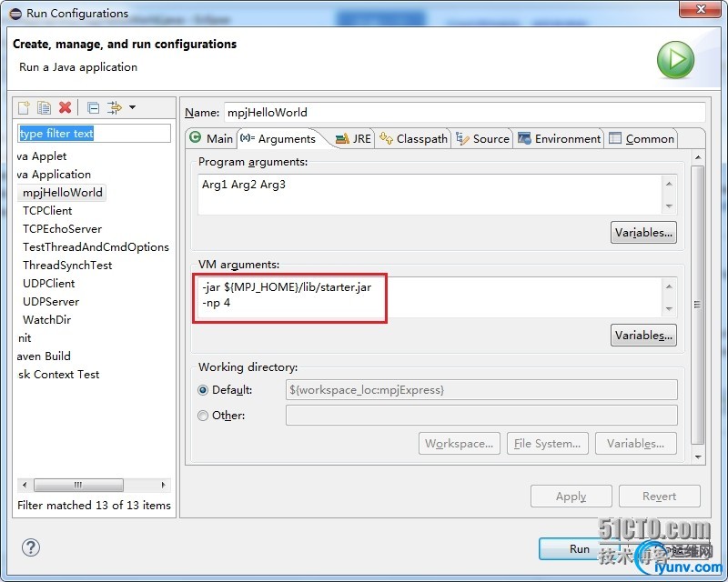Click the Arguments panel vertical scrollbar thumb
728x582 pixels.
pos(697,305)
